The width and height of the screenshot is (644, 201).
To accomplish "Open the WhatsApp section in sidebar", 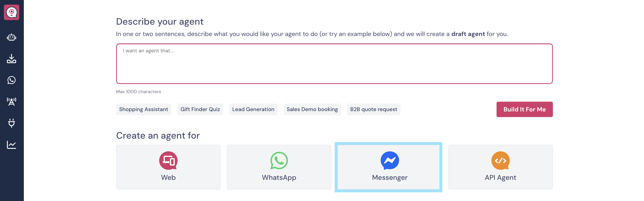I will 12,80.
